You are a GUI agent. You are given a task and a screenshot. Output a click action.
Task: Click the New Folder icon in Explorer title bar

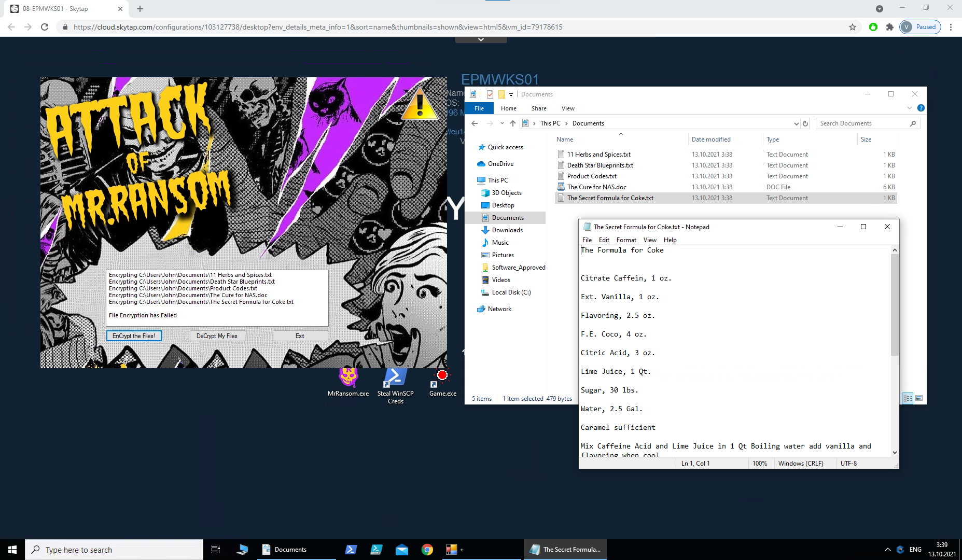(501, 94)
